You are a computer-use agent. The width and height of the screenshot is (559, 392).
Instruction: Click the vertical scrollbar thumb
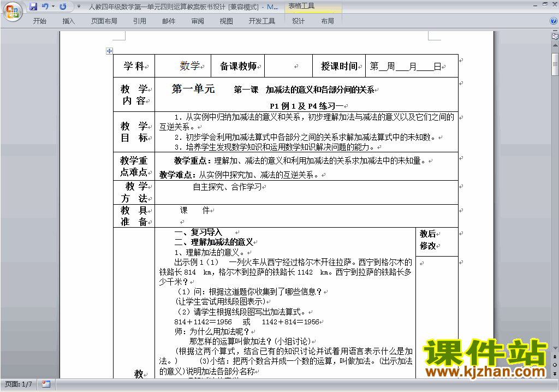point(555,64)
